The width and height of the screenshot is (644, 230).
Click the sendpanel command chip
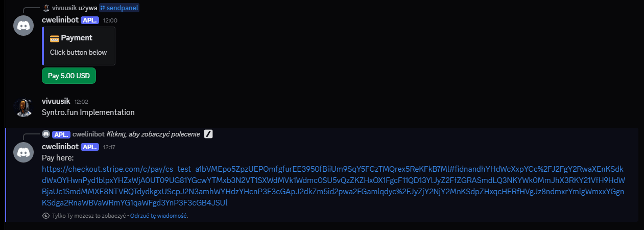point(119,8)
